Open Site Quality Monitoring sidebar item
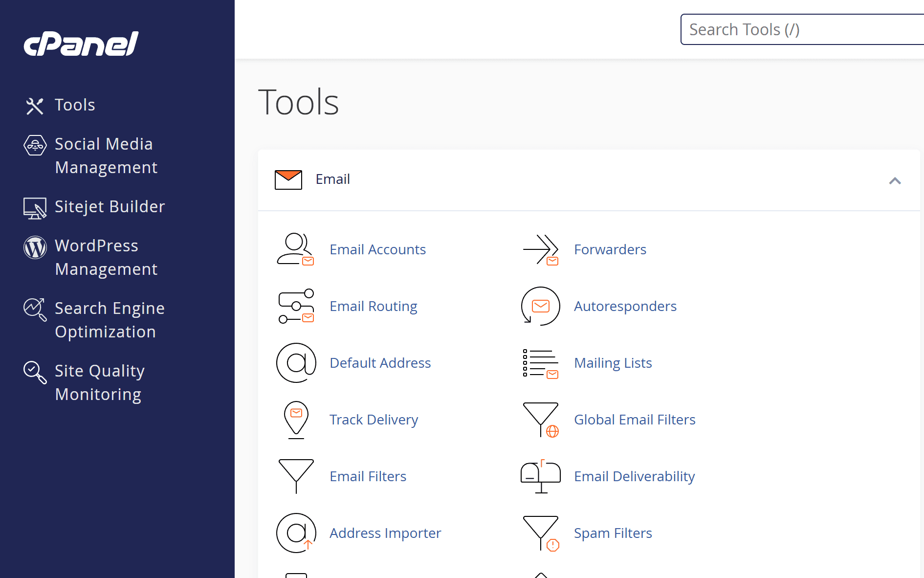 pyautogui.click(x=100, y=382)
